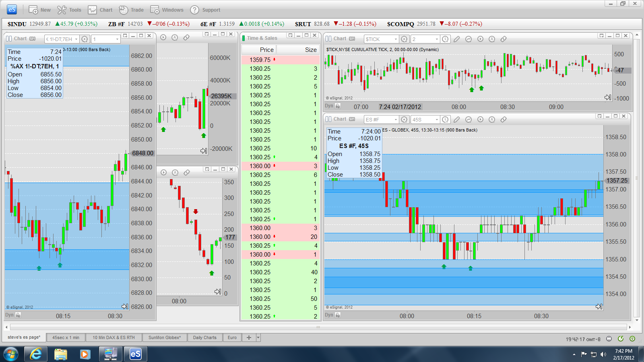Click auto-scale A icon in ES chart toolbar
The height and width of the screenshot is (362, 644).
492,119
